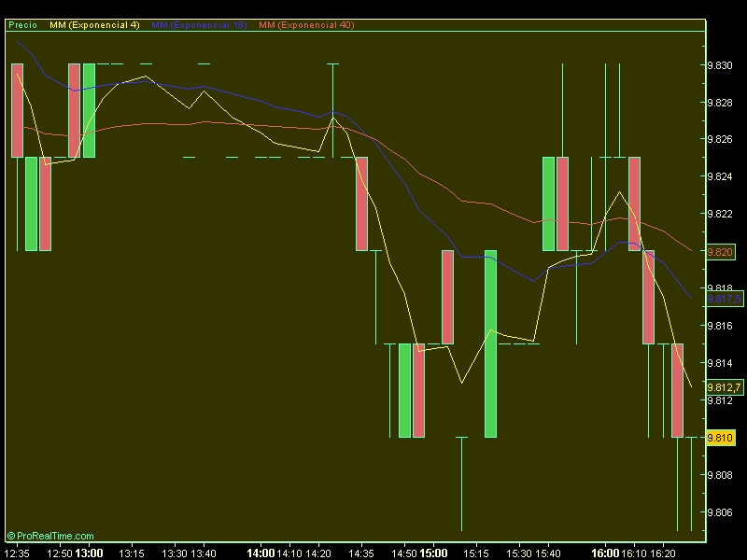
Task: Click the 12:50 time axis label
Action: pyautogui.click(x=60, y=553)
